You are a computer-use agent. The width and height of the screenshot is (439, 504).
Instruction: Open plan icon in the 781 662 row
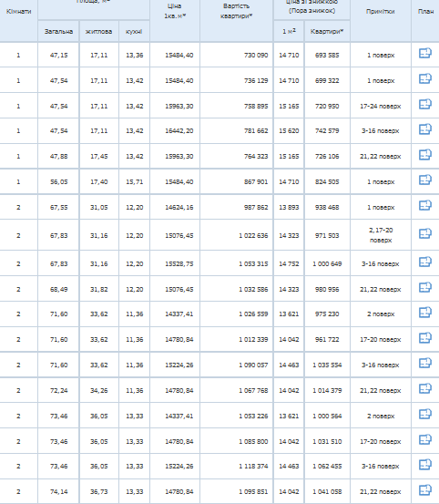click(x=424, y=129)
